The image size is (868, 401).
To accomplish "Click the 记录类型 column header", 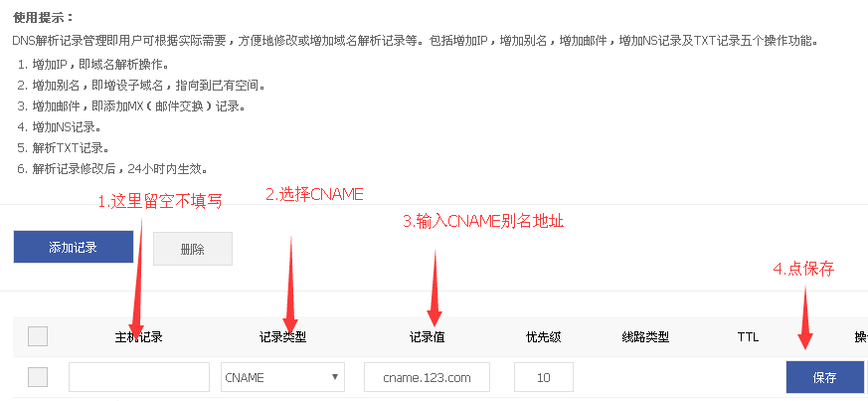I will pos(282,336).
